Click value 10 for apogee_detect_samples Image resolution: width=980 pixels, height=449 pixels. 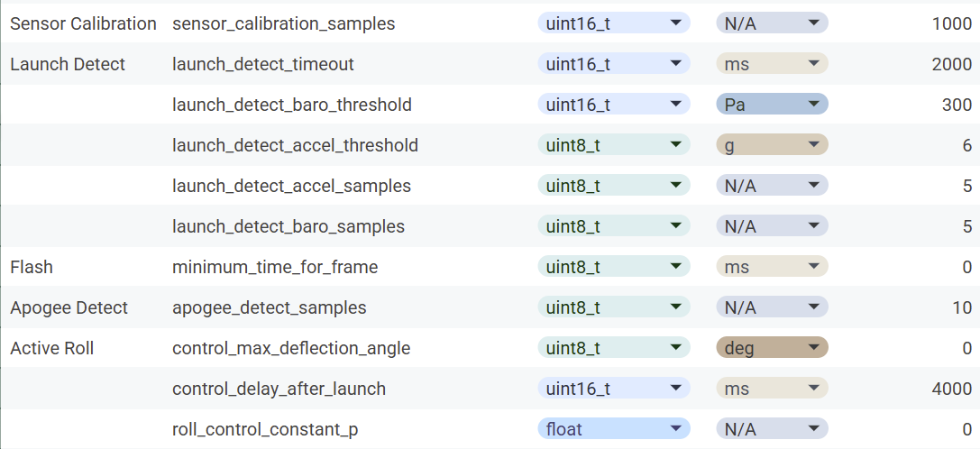click(962, 307)
